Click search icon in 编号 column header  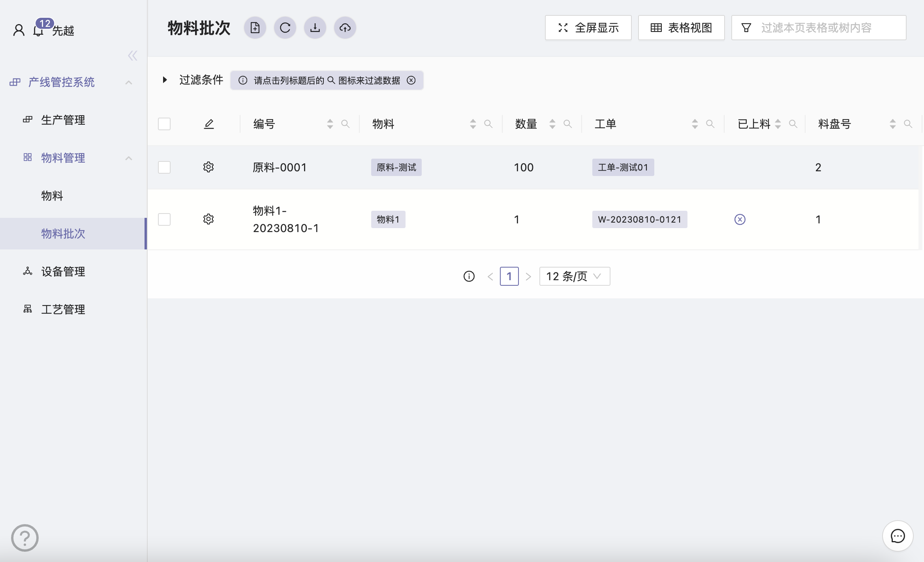point(346,124)
